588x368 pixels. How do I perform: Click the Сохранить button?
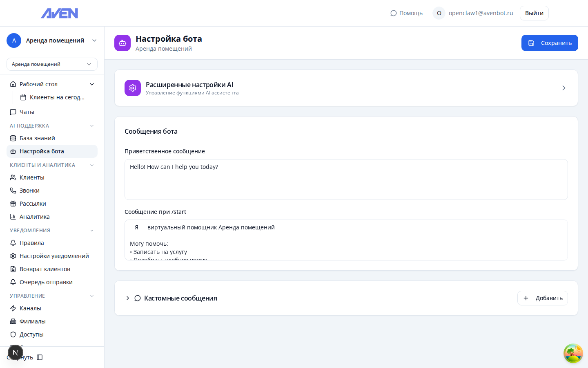tap(550, 43)
